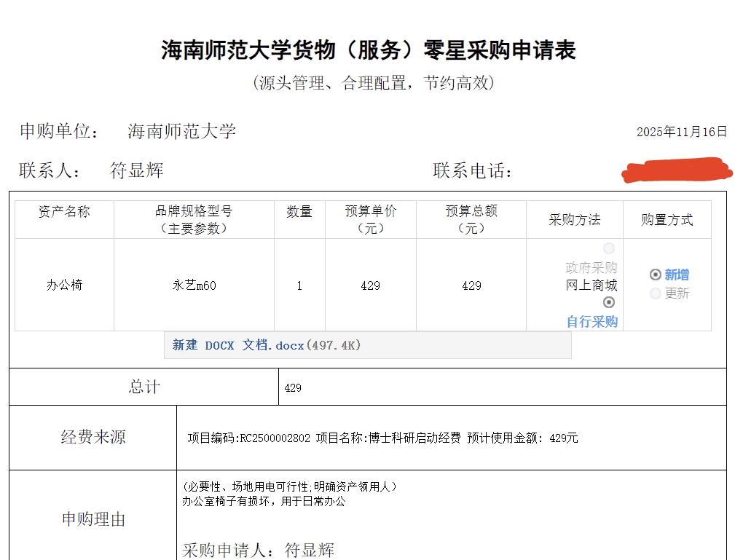735x560 pixels.
Task: Click the 总计 value 429 field
Action: [293, 388]
